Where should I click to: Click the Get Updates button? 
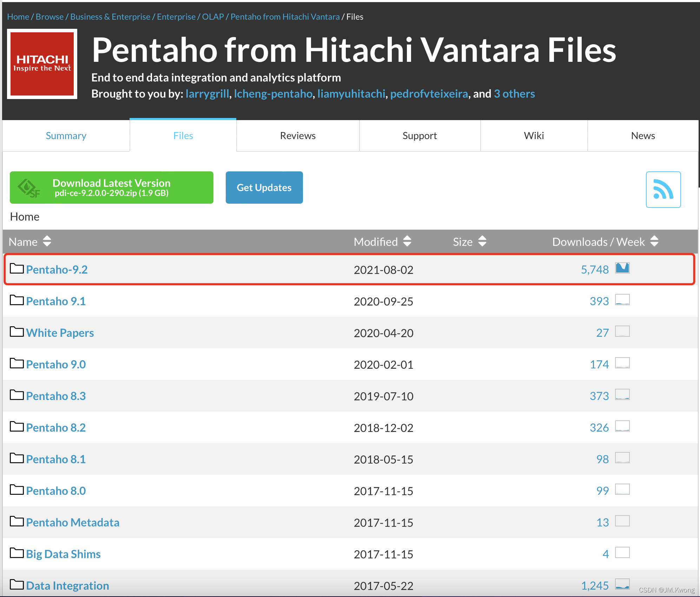(264, 188)
